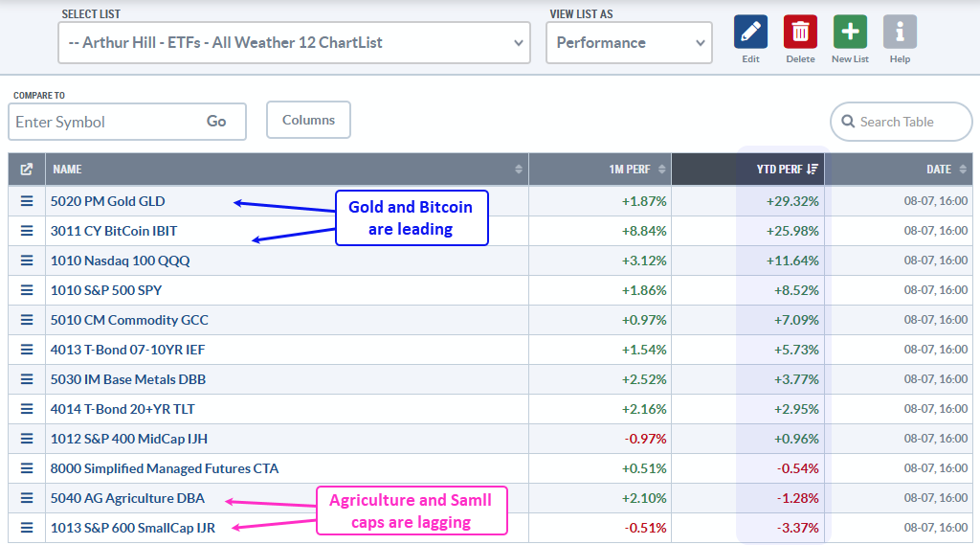The image size is (980, 545).
Task: Open the 5020 PM Gold GLD link
Action: [107, 201]
